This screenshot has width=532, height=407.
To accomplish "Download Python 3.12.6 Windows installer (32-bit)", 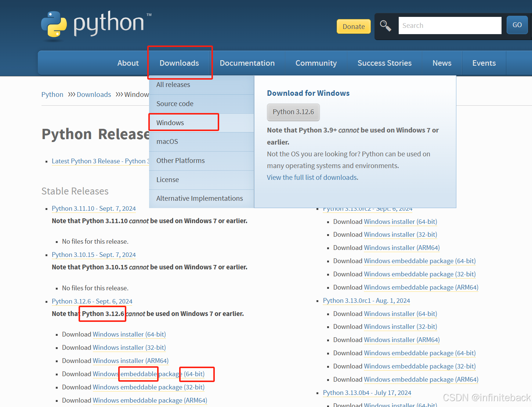I will pos(129,348).
